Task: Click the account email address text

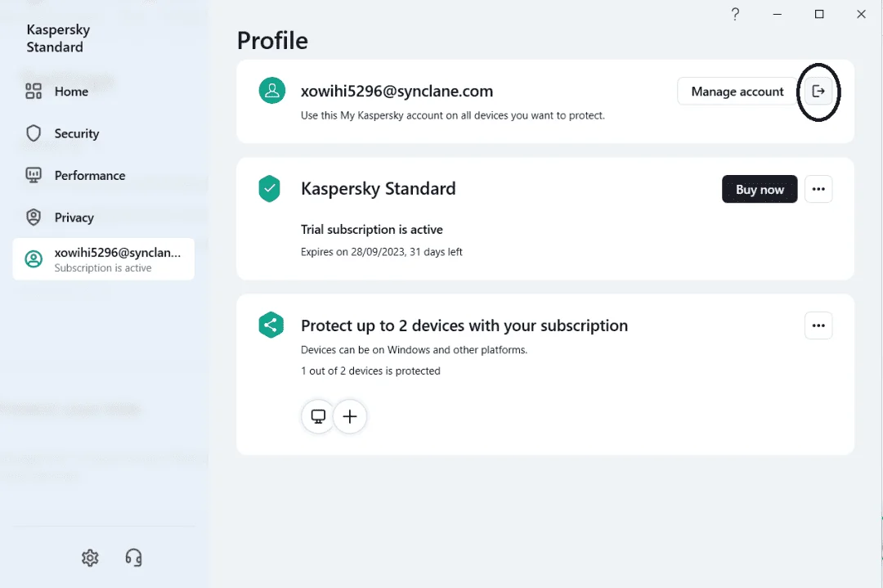Action: coord(397,92)
